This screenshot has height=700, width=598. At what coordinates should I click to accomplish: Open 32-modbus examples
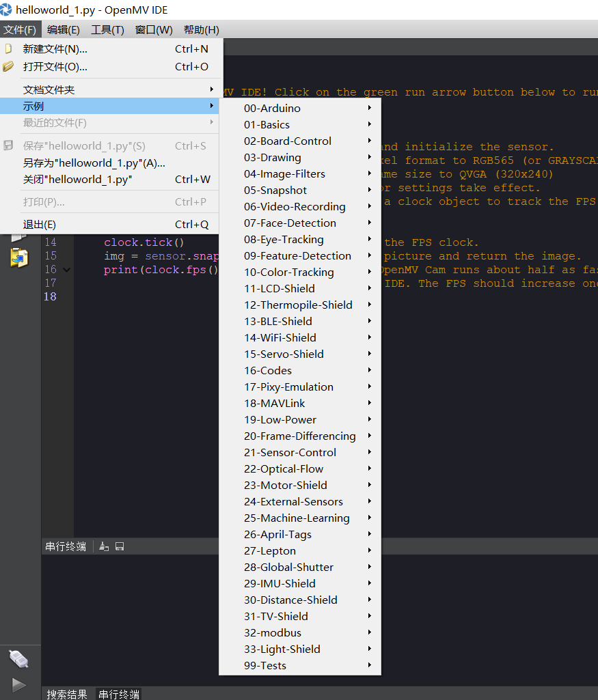pyautogui.click(x=300, y=632)
